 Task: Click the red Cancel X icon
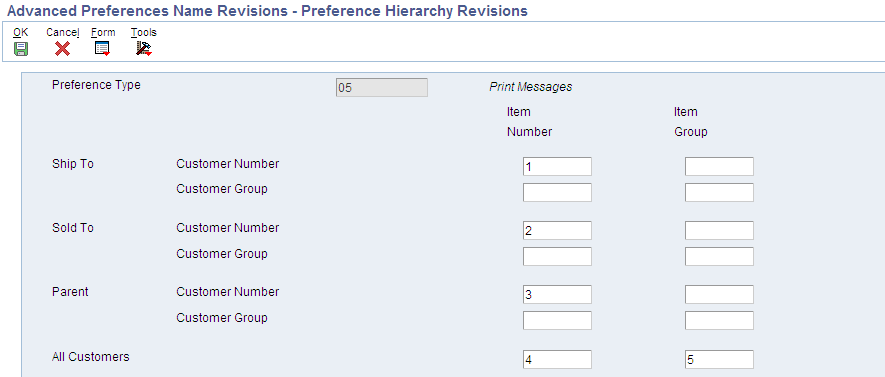pos(62,49)
